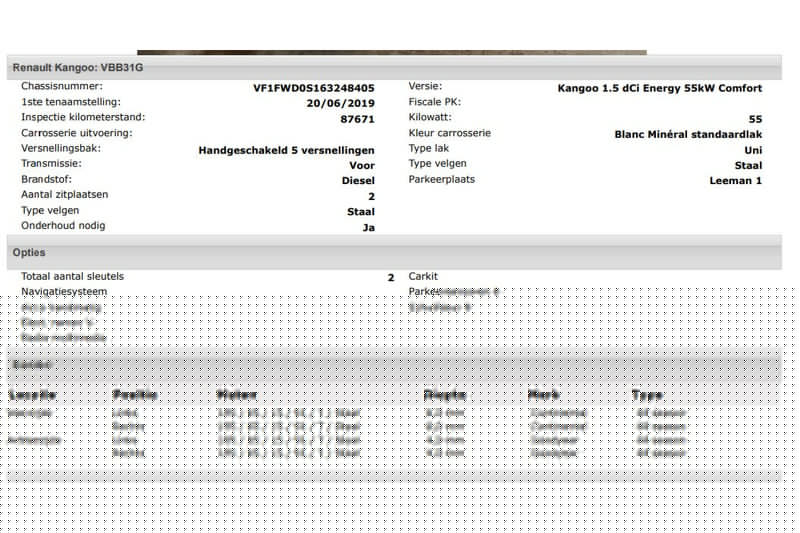Click the 'Parkeerplaats' label
800x533 pixels.
(x=441, y=180)
